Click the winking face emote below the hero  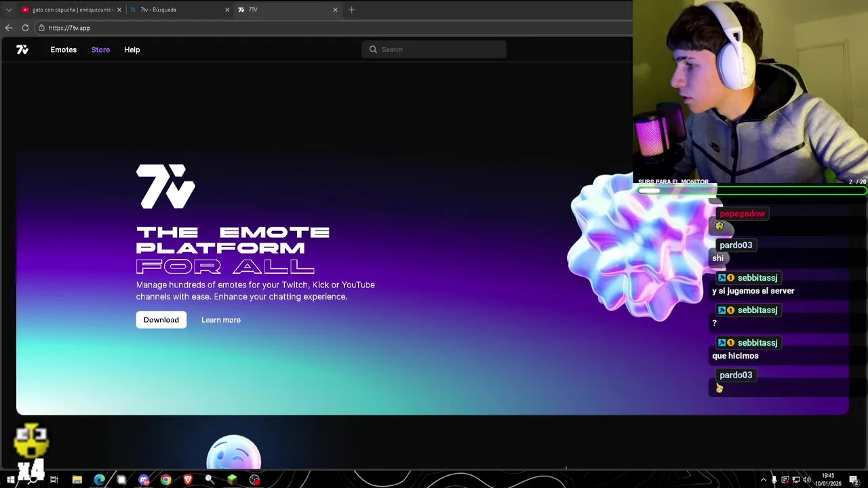tap(234, 453)
